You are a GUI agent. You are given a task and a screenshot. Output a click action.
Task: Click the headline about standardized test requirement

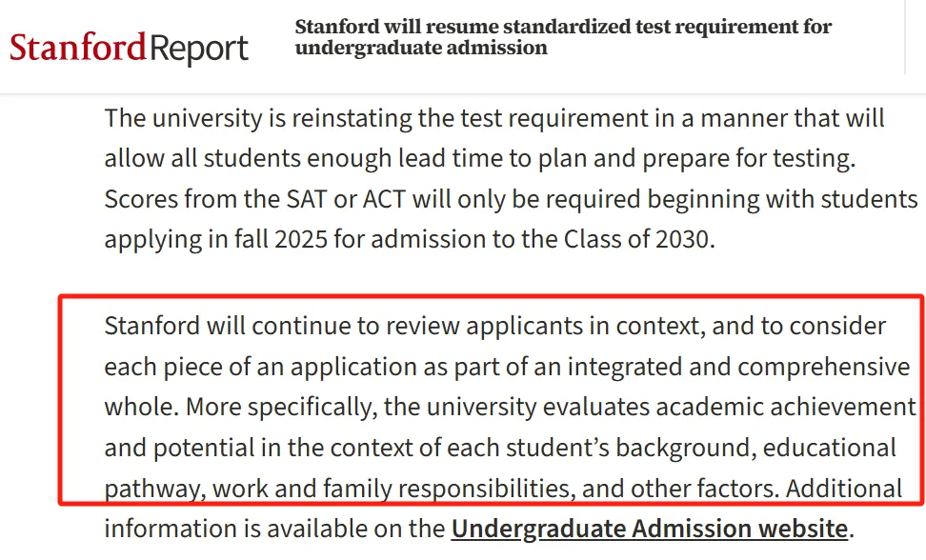563,36
